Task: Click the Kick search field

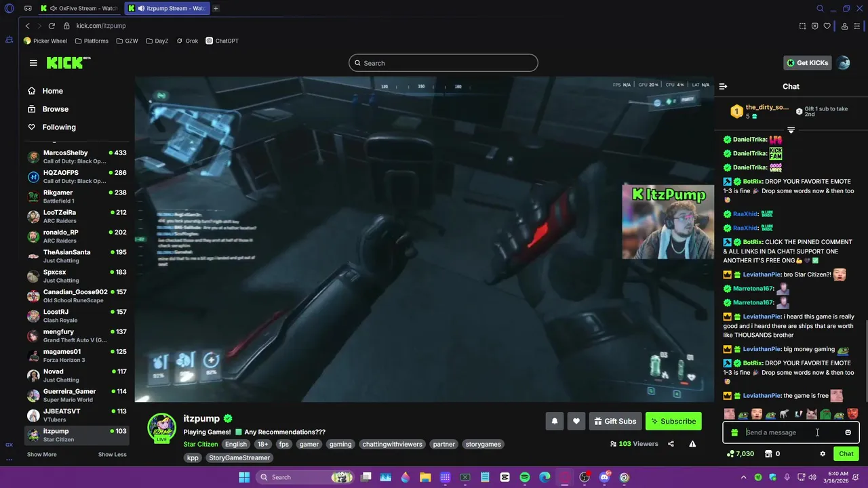Action: [443, 63]
